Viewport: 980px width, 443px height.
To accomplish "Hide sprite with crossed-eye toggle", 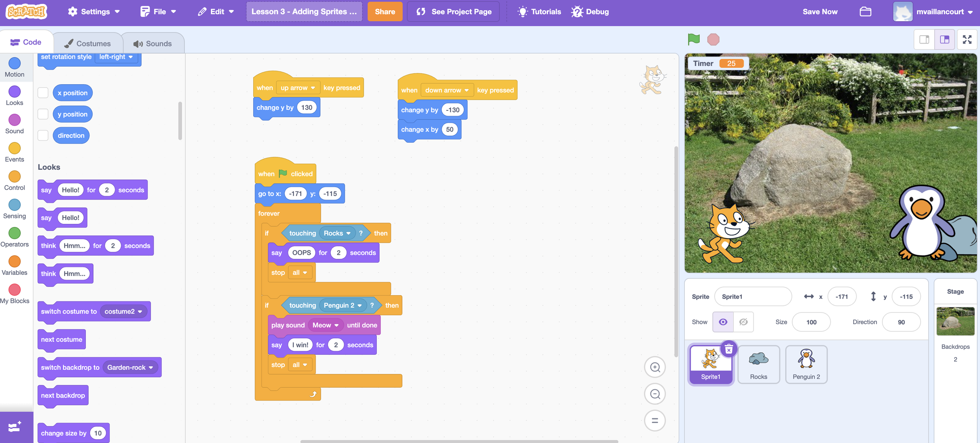I will (743, 322).
